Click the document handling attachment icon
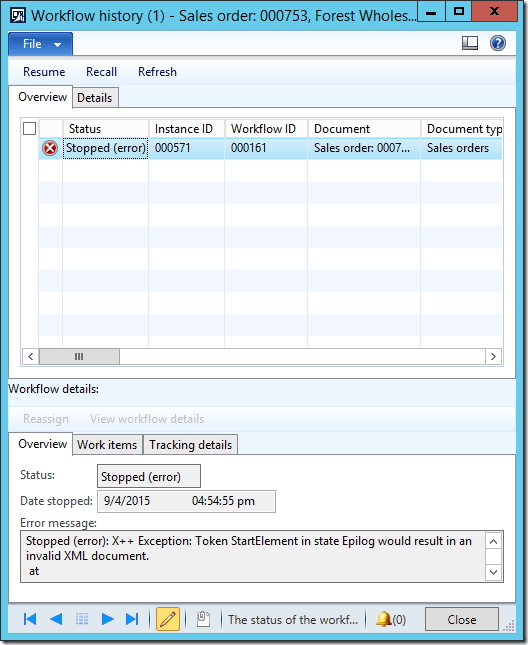This screenshot has width=528, height=645. tap(203, 619)
